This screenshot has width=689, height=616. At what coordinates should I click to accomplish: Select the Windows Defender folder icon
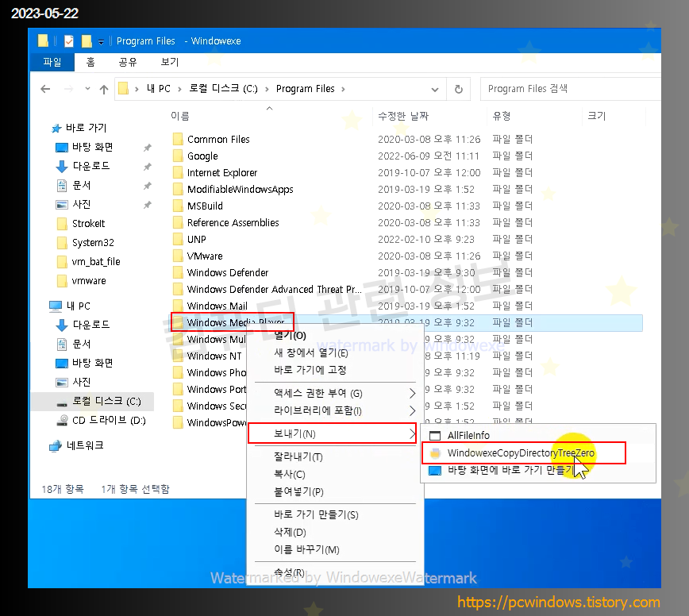(x=178, y=273)
